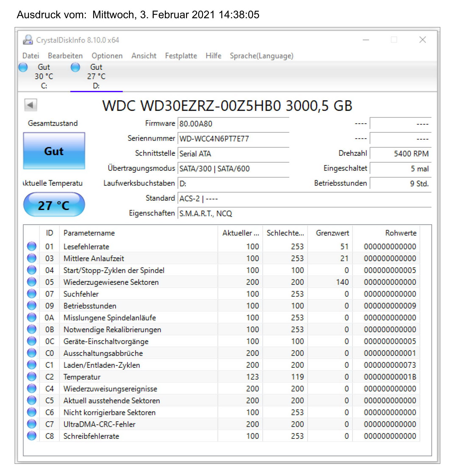
Task: Click raw value 000000000073 of Laden/Entladen-Zyklen
Action: coord(390,365)
